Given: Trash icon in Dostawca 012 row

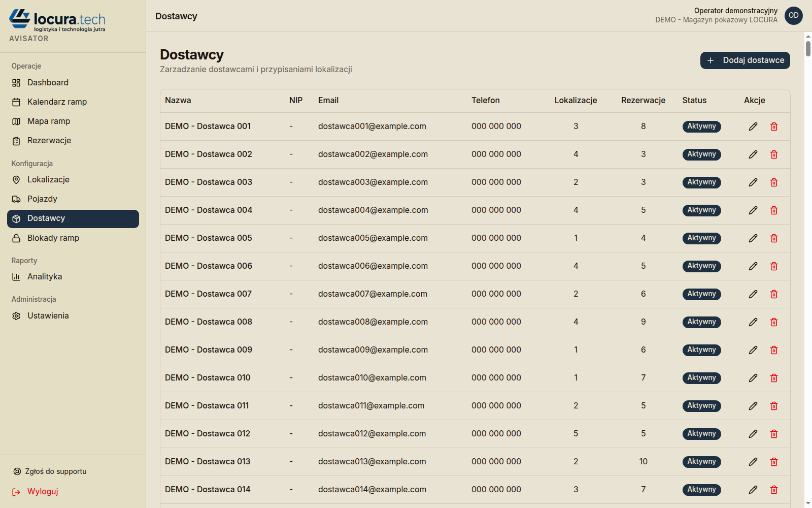Looking at the screenshot, I should point(774,434).
